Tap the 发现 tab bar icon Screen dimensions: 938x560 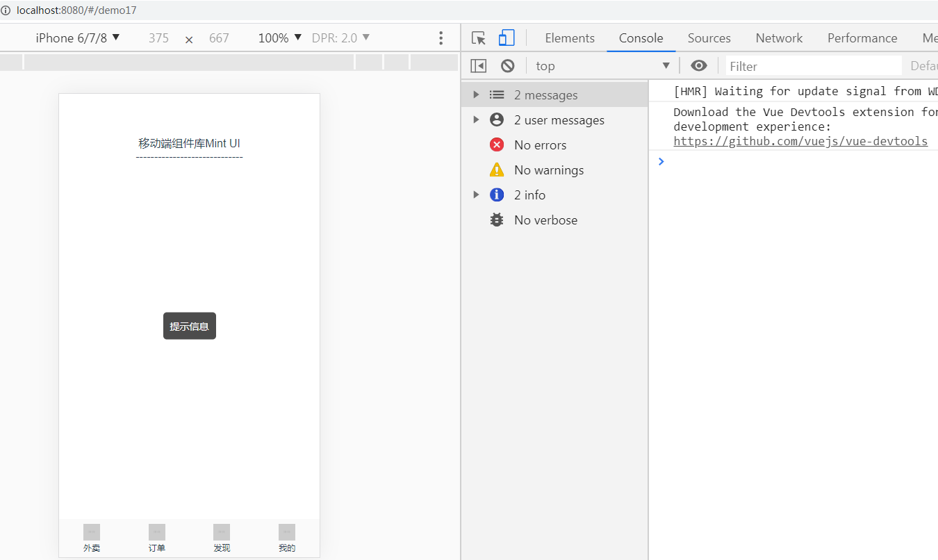tap(222, 532)
